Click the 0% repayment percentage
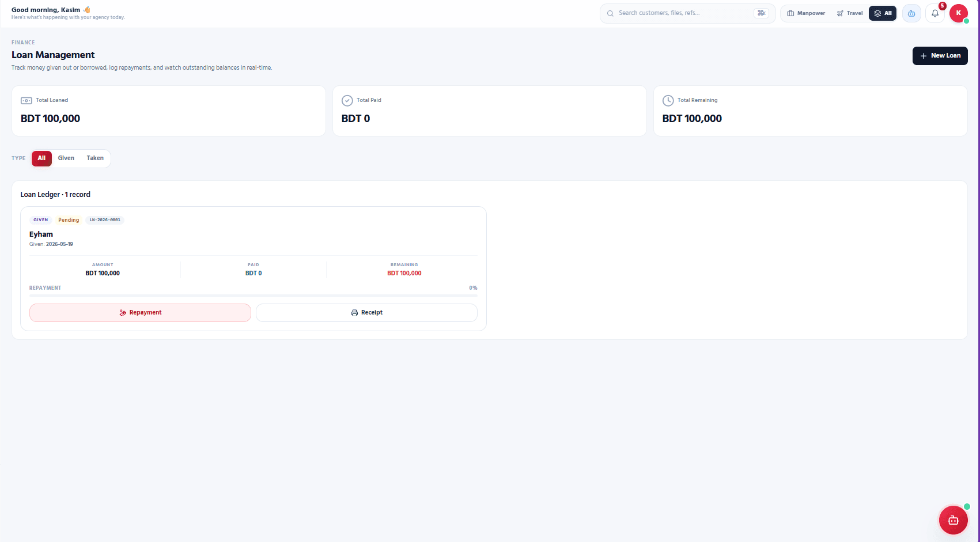The height and width of the screenshot is (542, 980). [473, 288]
